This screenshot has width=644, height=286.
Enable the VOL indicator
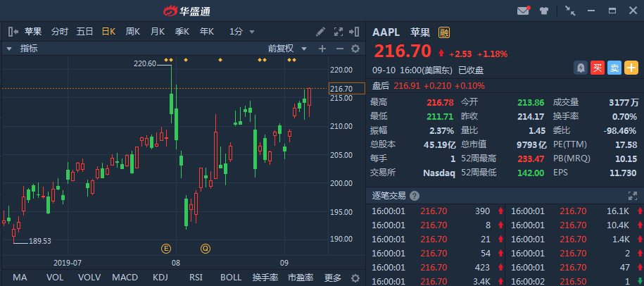tap(55, 278)
